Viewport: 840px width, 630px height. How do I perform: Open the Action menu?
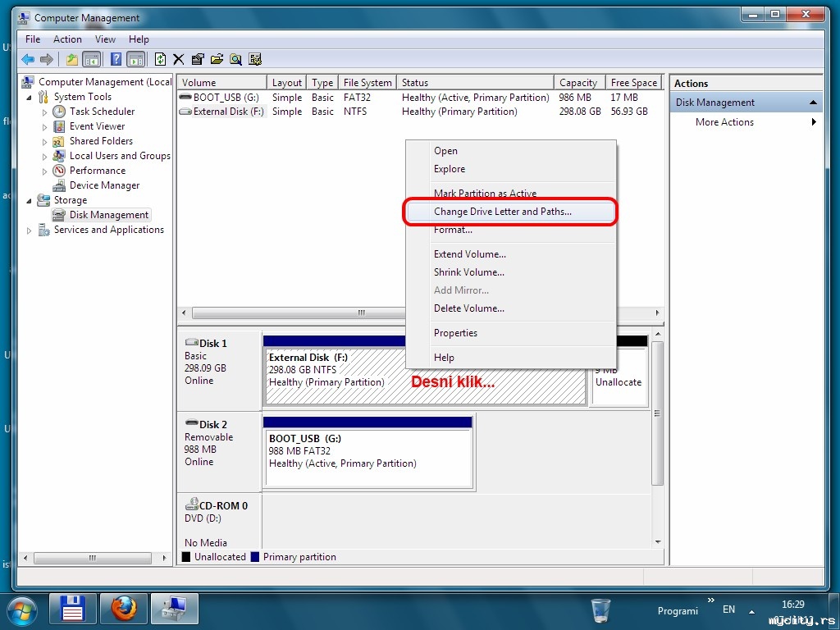click(67, 39)
